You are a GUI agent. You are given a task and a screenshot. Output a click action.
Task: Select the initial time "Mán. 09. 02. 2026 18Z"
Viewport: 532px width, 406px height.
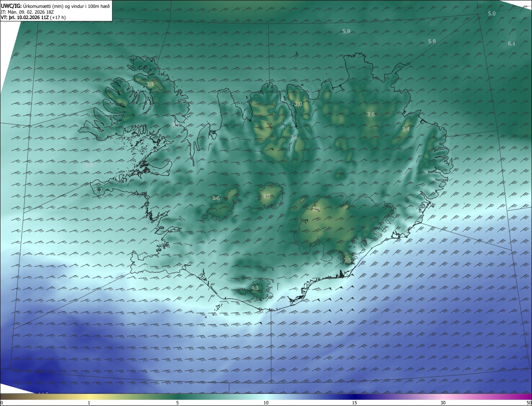click(x=32, y=12)
